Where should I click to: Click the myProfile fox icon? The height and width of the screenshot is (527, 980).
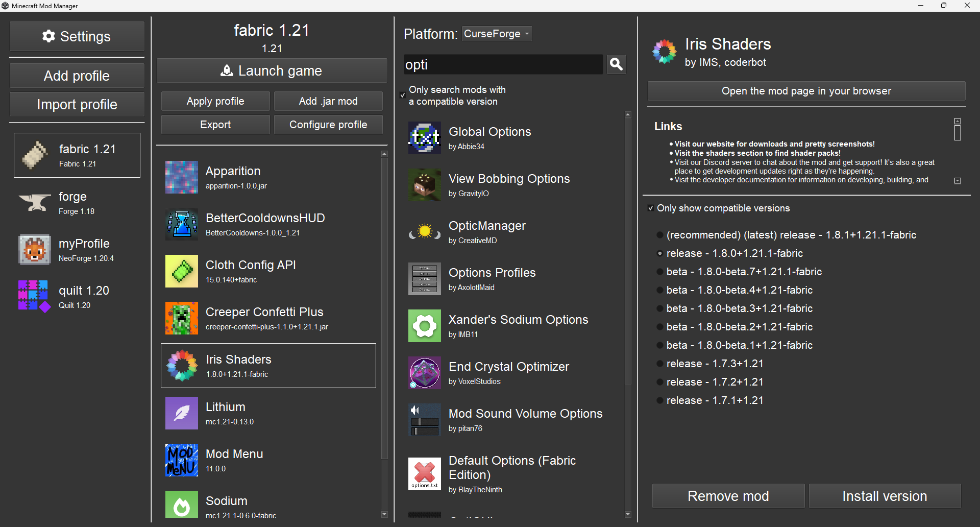(35, 250)
